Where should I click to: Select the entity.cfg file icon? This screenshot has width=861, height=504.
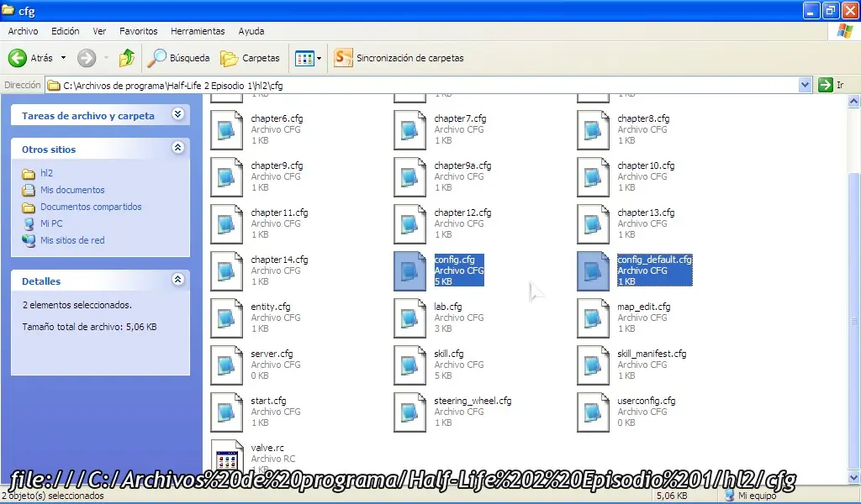pyautogui.click(x=226, y=318)
